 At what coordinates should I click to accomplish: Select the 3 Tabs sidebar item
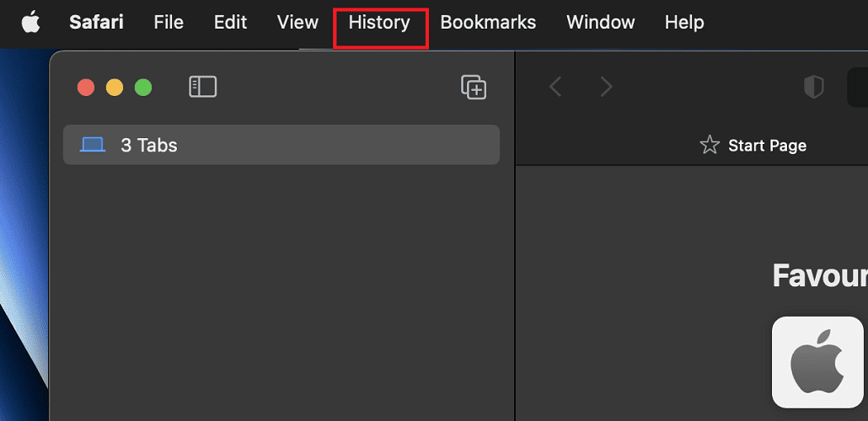pos(281,145)
